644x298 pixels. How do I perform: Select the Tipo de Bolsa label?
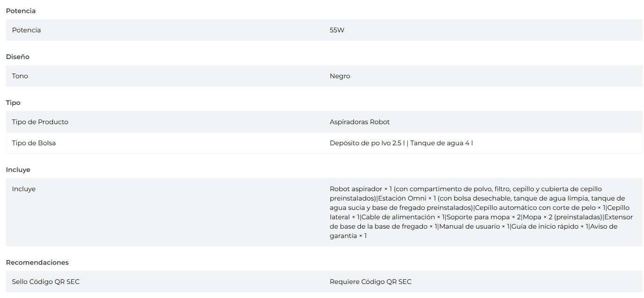point(34,143)
